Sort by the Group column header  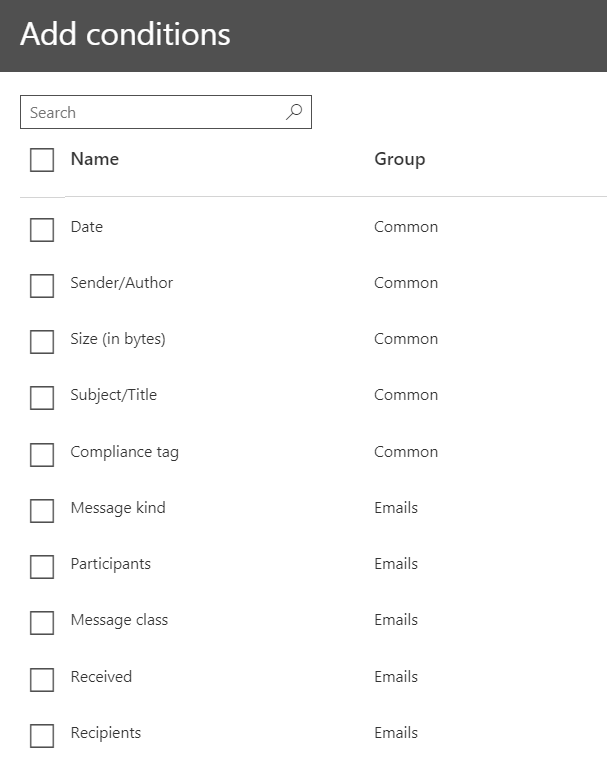(x=399, y=159)
